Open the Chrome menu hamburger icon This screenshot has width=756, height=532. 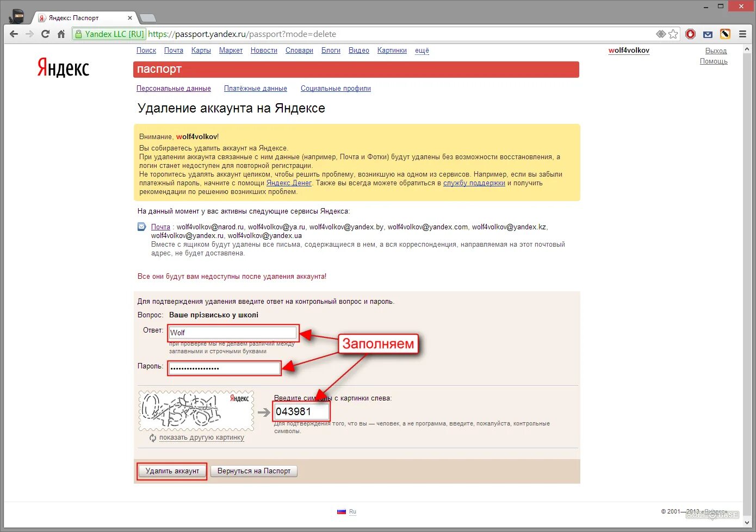pyautogui.click(x=742, y=34)
